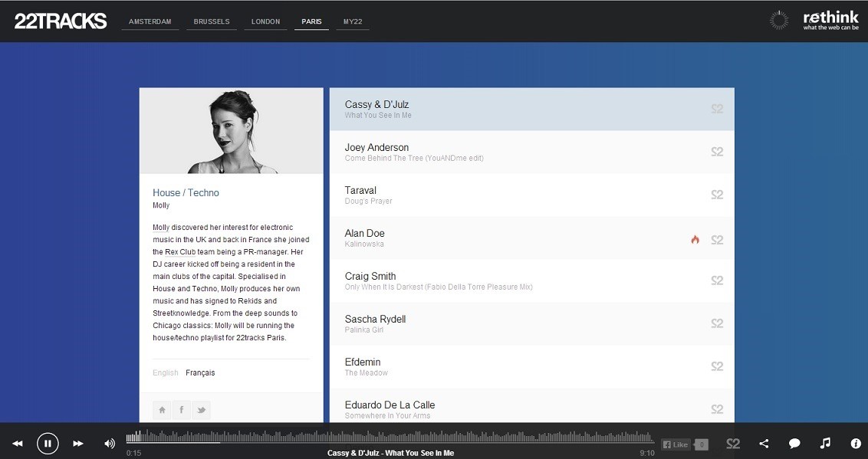This screenshot has height=459, width=868.
Task: Switch to the Amsterdam city tab
Action: (150, 21)
